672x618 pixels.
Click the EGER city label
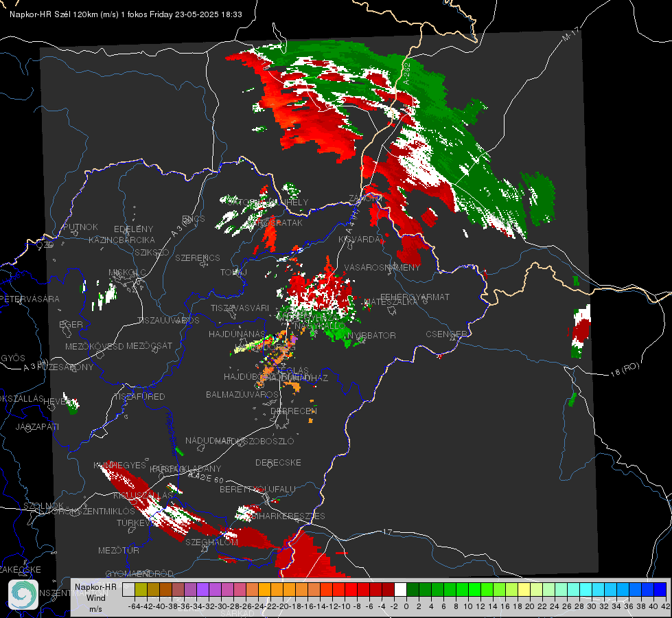71,324
